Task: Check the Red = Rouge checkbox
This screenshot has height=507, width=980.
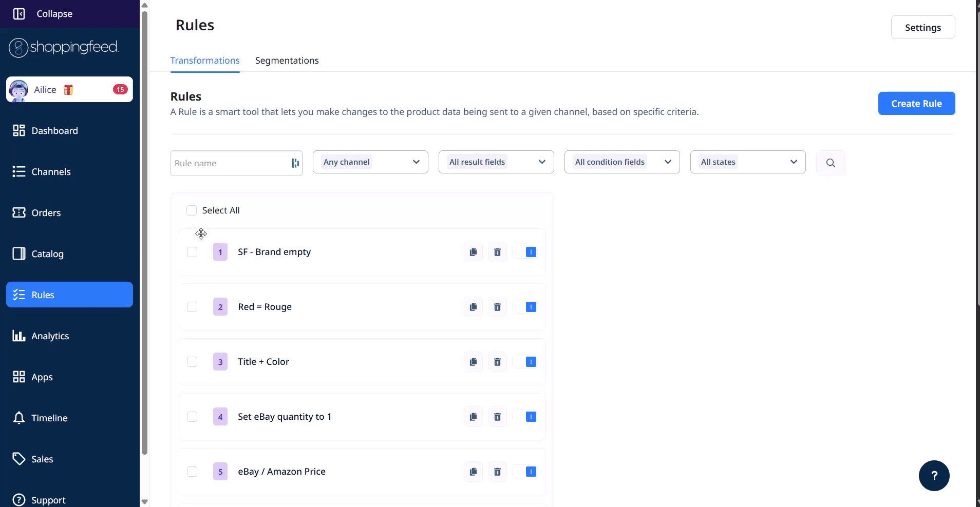Action: [192, 307]
